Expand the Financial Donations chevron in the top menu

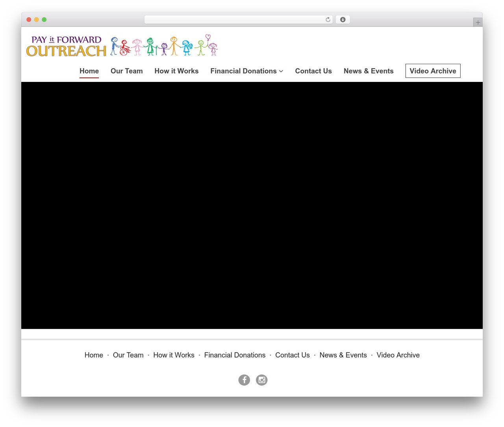281,71
